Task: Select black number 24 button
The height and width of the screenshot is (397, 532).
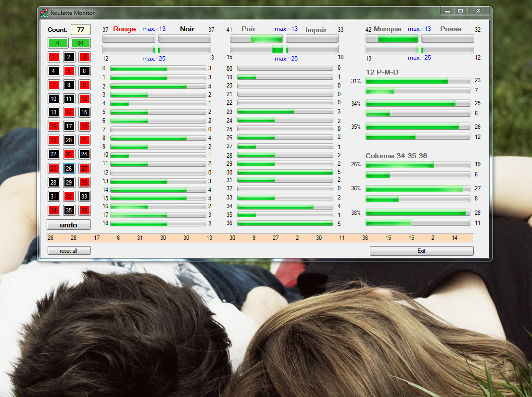Action: point(85,154)
